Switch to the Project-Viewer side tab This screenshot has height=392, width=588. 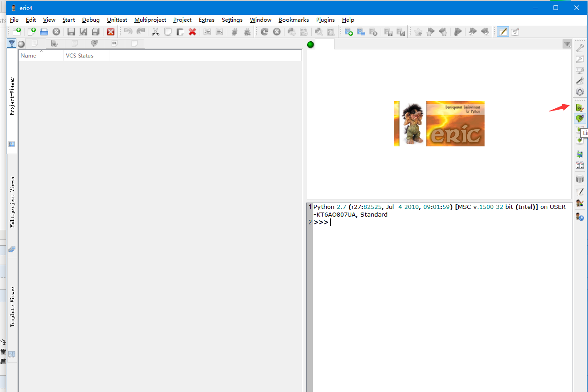point(12,101)
